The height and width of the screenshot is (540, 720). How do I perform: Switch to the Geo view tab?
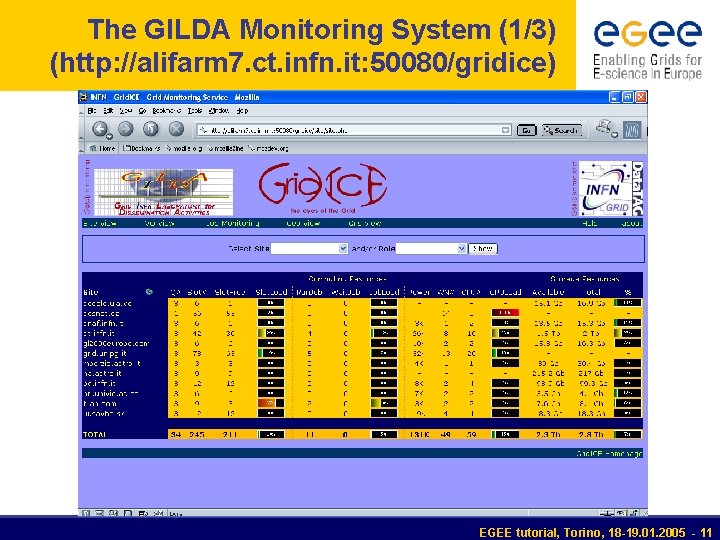coord(303,224)
